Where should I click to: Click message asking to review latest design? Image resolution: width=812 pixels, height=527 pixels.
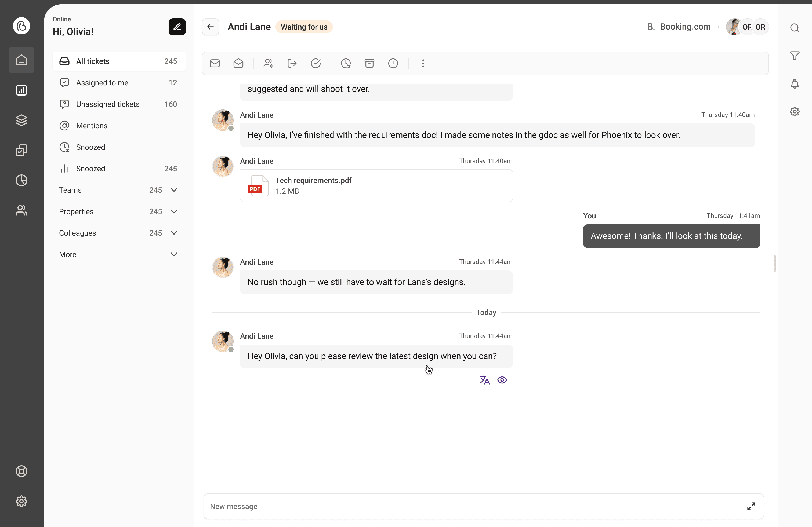click(x=376, y=356)
